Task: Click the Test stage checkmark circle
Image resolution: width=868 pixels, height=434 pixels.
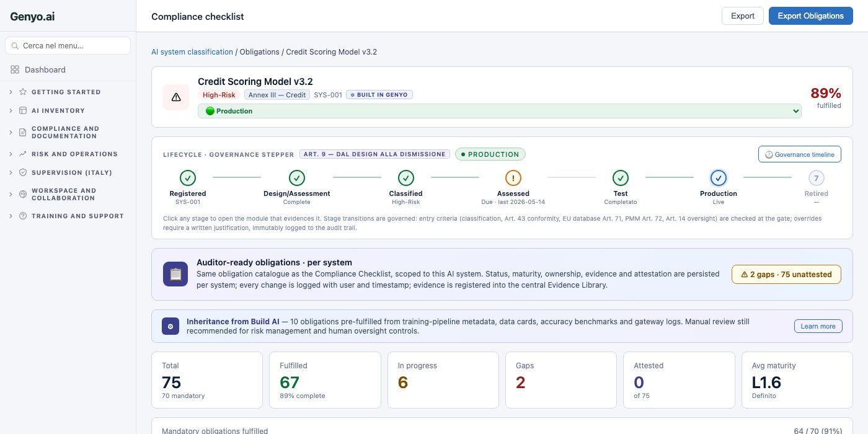Action: 621,178
